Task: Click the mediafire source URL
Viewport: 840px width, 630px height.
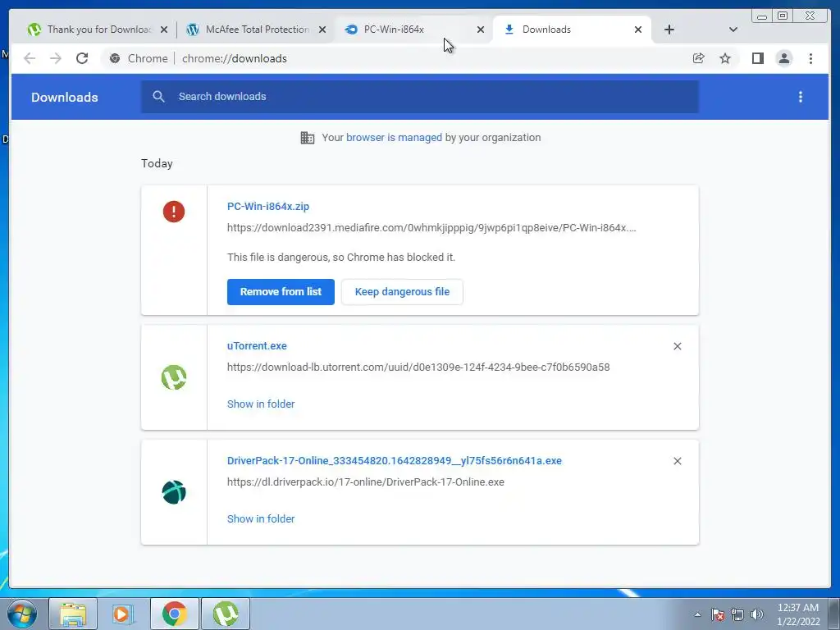Action: (x=431, y=228)
